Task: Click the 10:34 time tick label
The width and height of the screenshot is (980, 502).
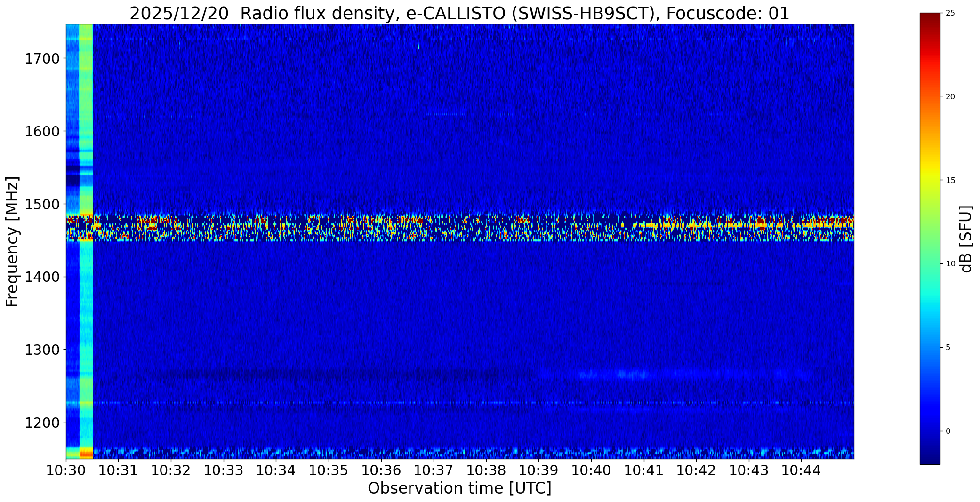Action: [x=276, y=470]
